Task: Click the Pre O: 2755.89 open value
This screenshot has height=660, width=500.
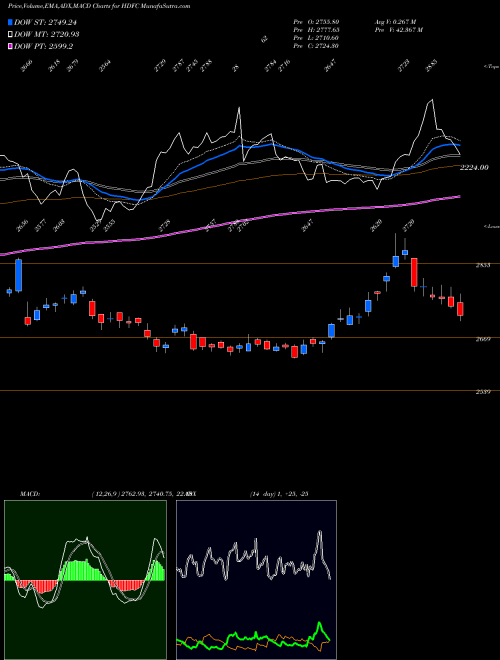Action: 316,22
